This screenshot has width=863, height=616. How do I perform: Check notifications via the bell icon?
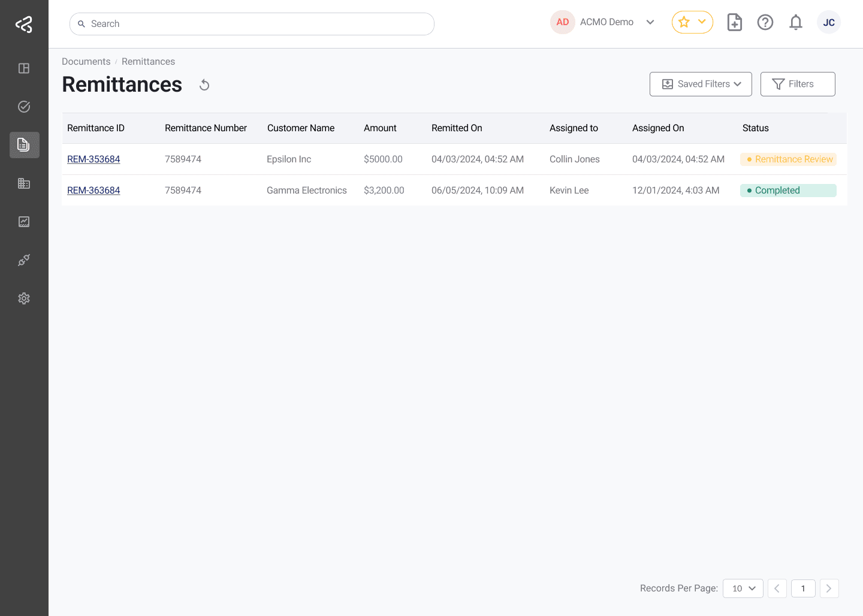796,22
